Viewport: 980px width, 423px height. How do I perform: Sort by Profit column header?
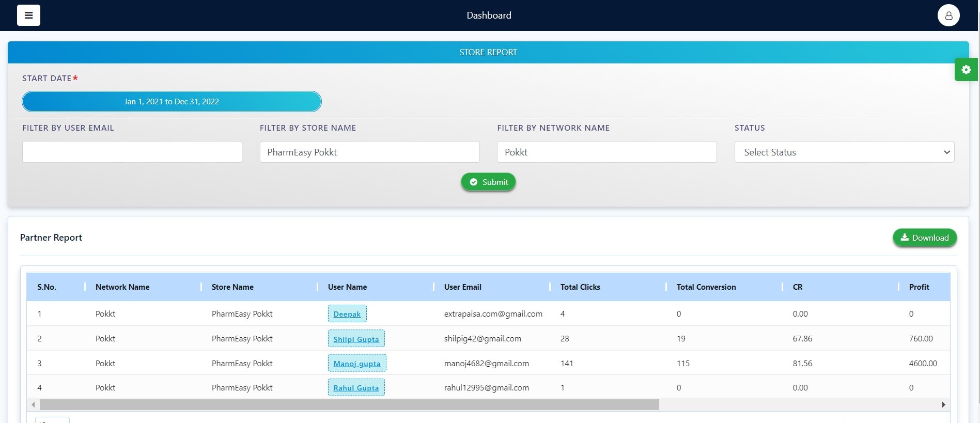click(x=919, y=287)
